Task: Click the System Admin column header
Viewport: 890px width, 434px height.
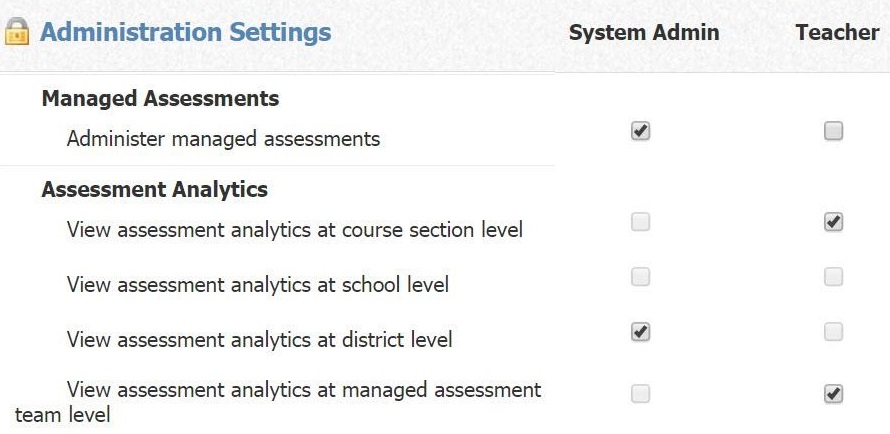Action: coord(643,32)
